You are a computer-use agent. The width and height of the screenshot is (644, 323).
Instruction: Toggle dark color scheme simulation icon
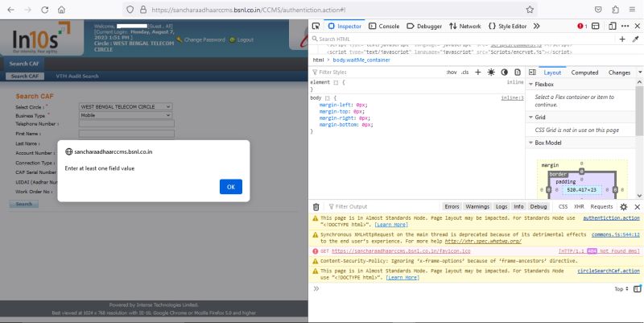tap(505, 72)
